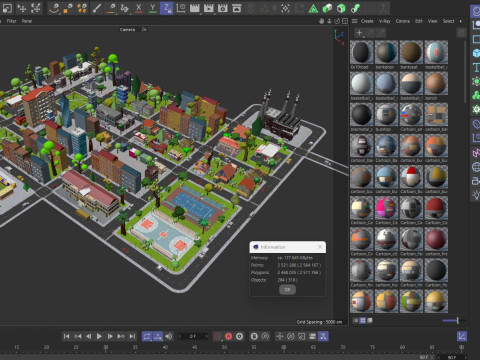Open the Create menu in material manager

(x=367, y=21)
